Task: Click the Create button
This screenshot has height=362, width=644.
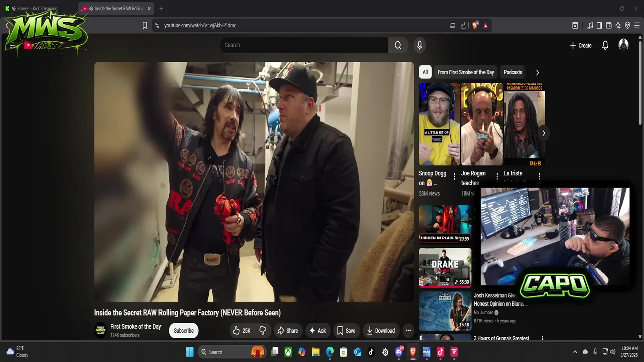Action: 580,45
